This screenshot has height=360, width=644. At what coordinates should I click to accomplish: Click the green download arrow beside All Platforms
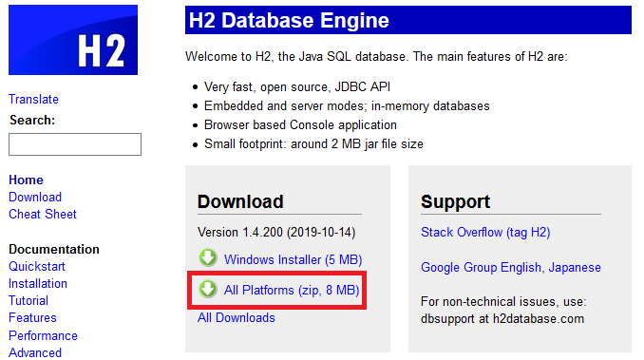[208, 289]
